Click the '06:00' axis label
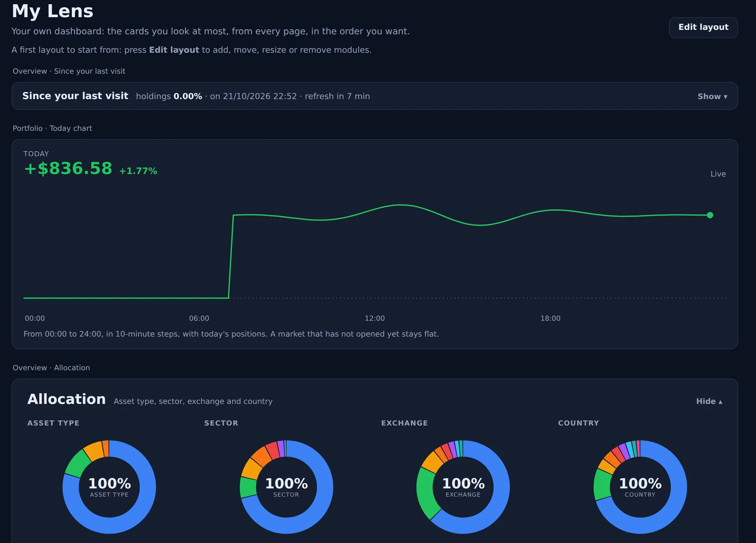The width and height of the screenshot is (756, 543). coord(199,318)
